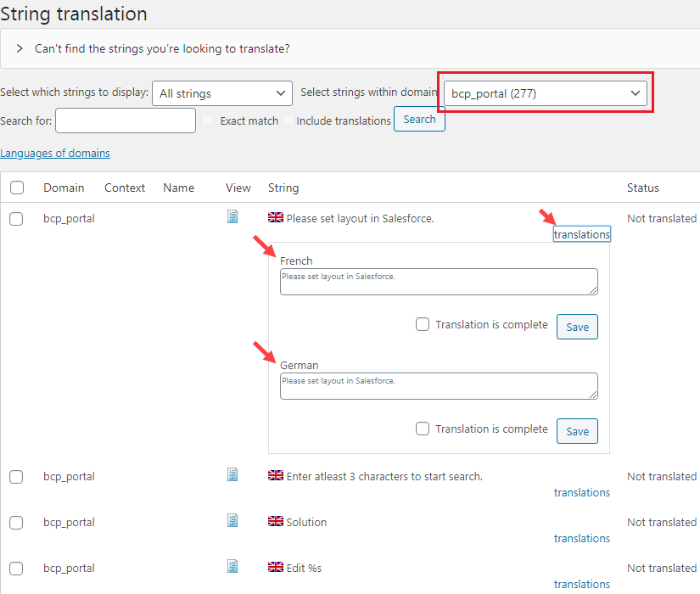Click the view icon beside 'Solution' string

click(232, 521)
